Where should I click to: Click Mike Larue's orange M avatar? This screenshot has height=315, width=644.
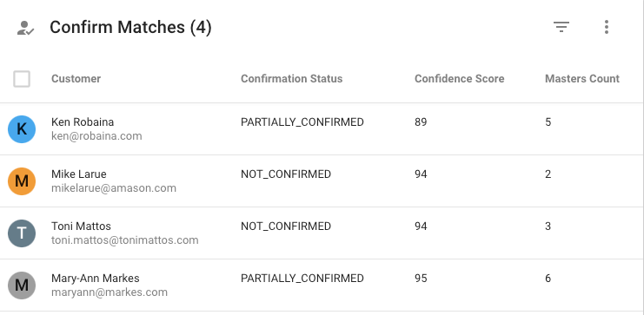point(22,180)
